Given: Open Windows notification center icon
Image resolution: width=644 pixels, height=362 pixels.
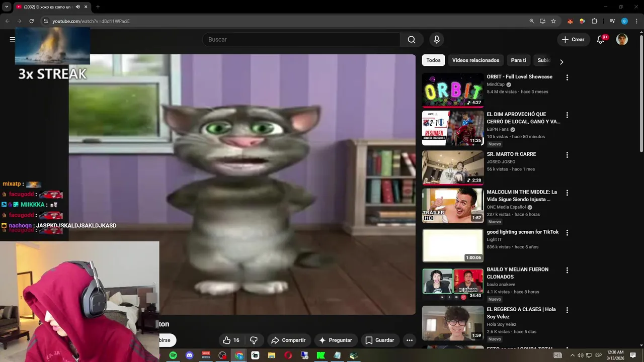Looking at the screenshot, I should (x=633, y=355).
